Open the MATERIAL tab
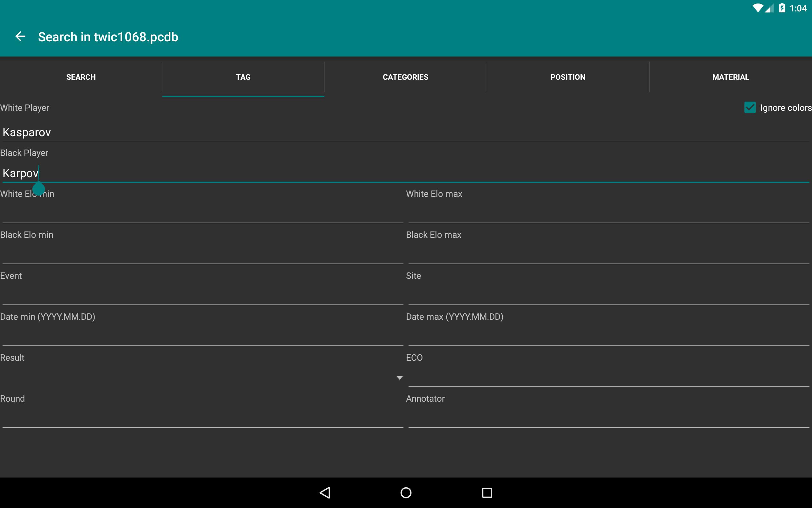 pyautogui.click(x=731, y=77)
